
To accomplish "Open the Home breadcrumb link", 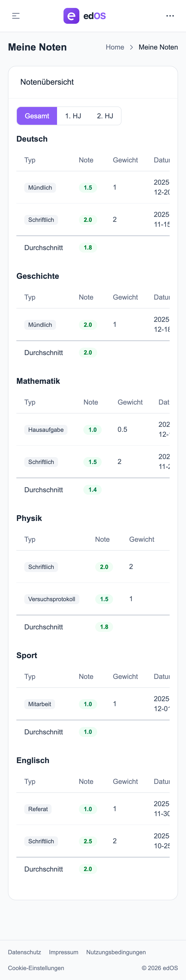I will click(115, 47).
